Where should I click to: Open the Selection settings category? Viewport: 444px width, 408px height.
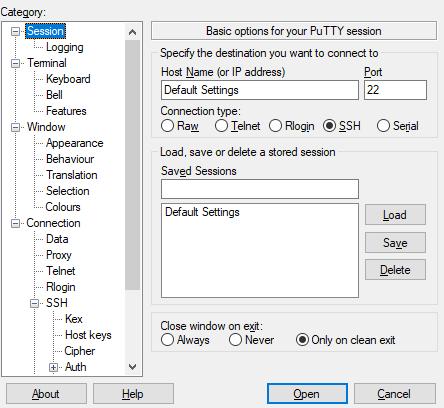point(68,191)
